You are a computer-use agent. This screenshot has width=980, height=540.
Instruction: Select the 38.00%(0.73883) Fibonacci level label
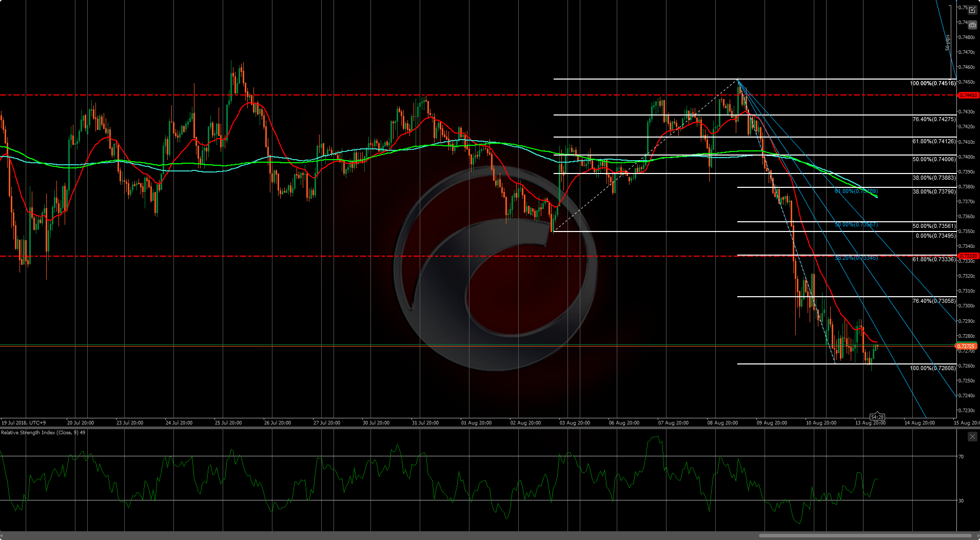(x=934, y=178)
